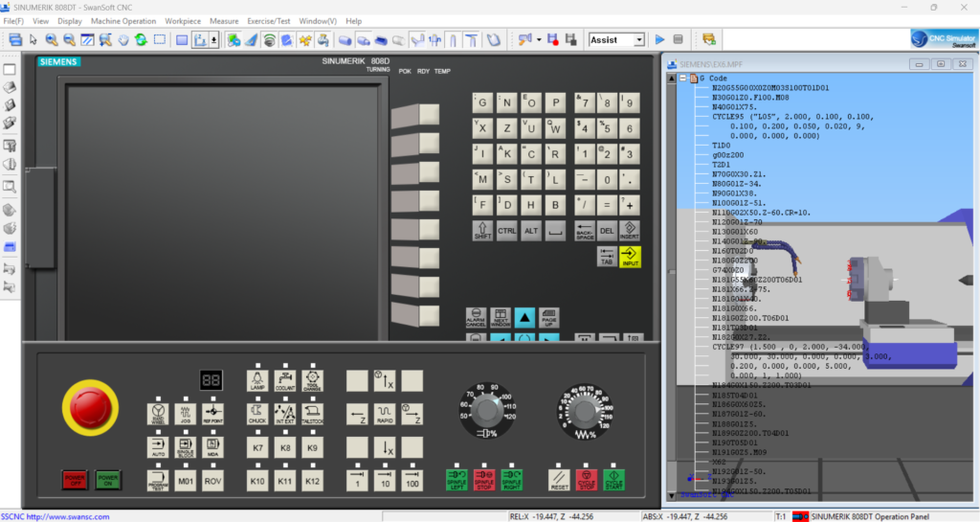Open the Machine Operation menu
Image resolution: width=980 pixels, height=522 pixels.
coord(123,20)
